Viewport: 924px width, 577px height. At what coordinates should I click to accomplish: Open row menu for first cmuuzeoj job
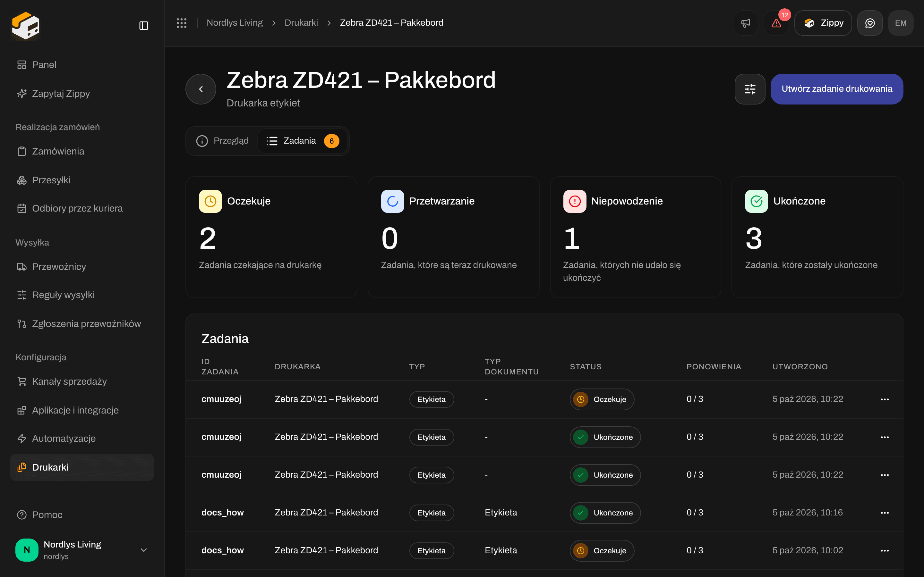coord(885,399)
